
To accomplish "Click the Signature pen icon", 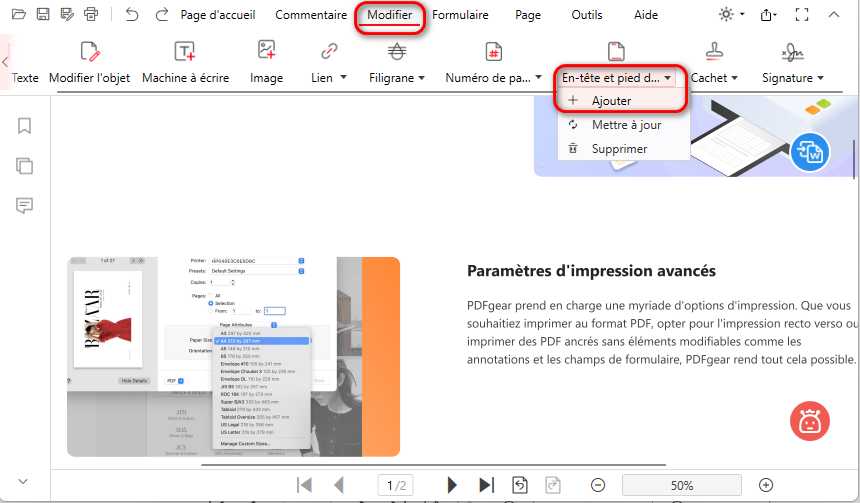I will point(793,53).
